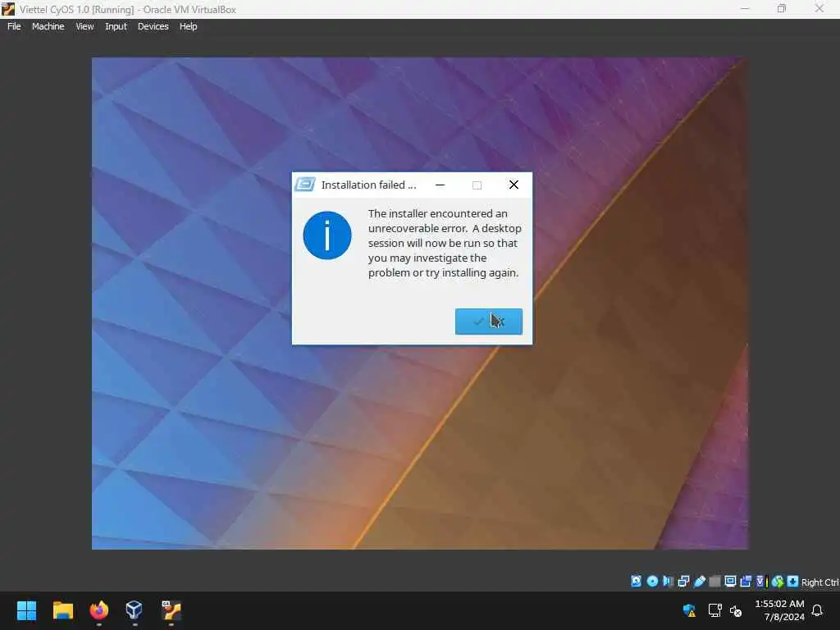Open the Input menu
This screenshot has width=840, height=630.
[x=116, y=26]
